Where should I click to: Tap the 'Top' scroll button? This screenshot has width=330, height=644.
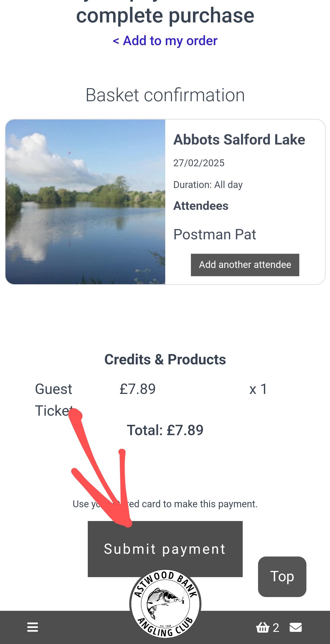coord(282,576)
